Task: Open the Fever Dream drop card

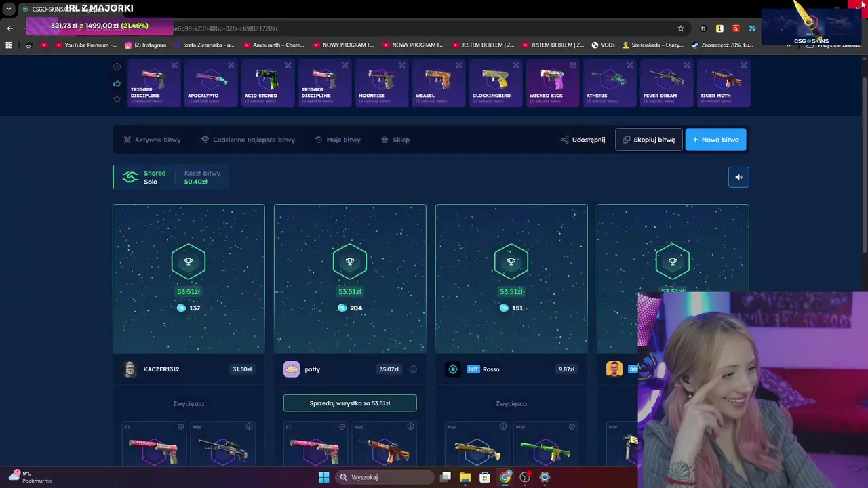Action: point(666,83)
